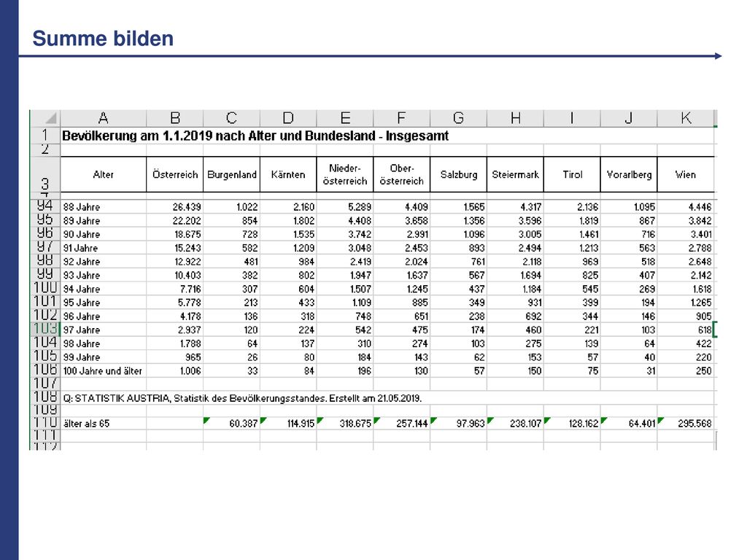
Task: Click the 'Burgenland' header cell
Action: click(231, 174)
